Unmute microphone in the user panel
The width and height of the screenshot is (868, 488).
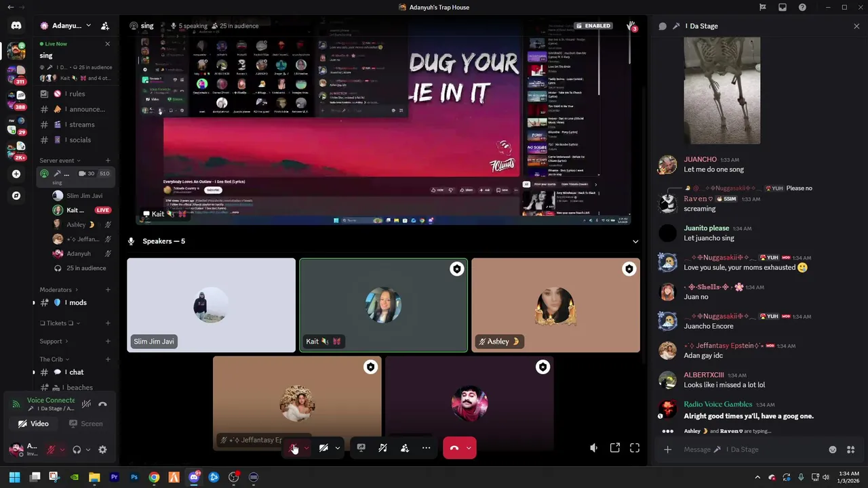click(x=51, y=449)
